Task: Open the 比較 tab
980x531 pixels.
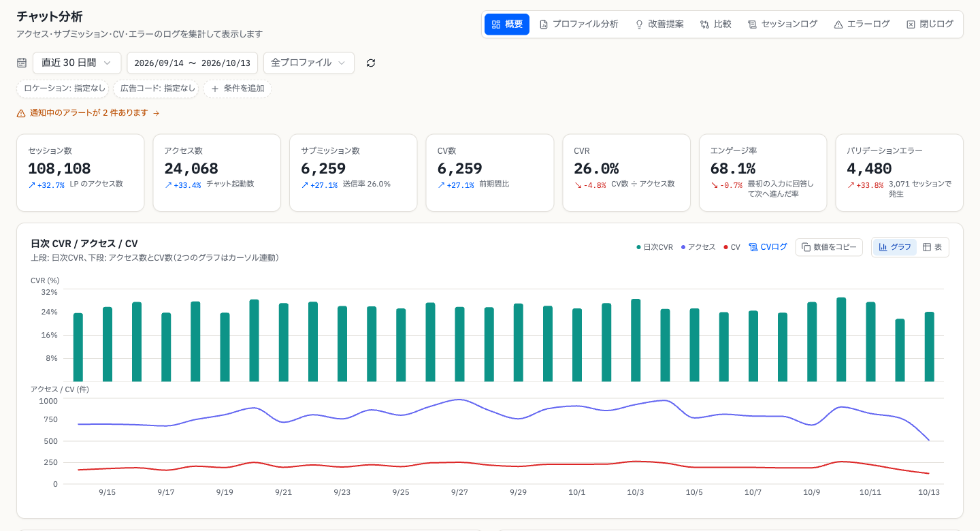Action: 715,25
